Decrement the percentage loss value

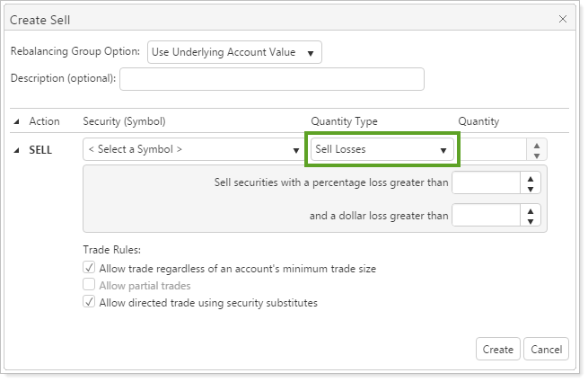pos(531,189)
